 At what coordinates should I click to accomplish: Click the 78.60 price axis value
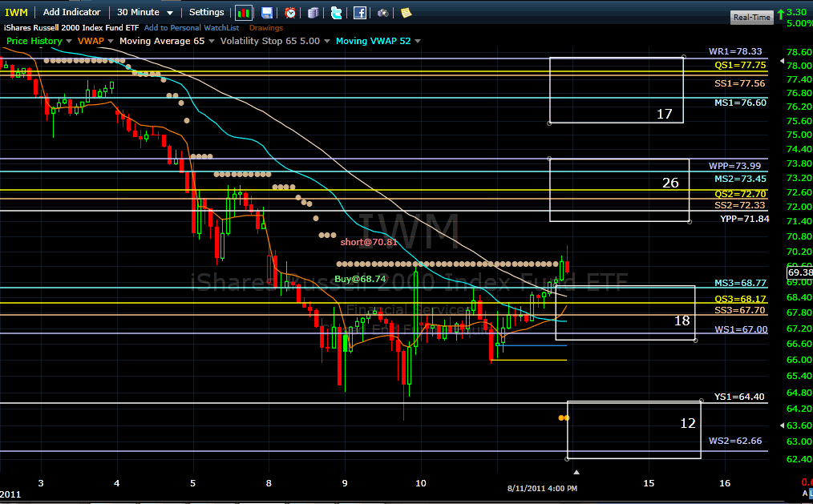[x=799, y=52]
